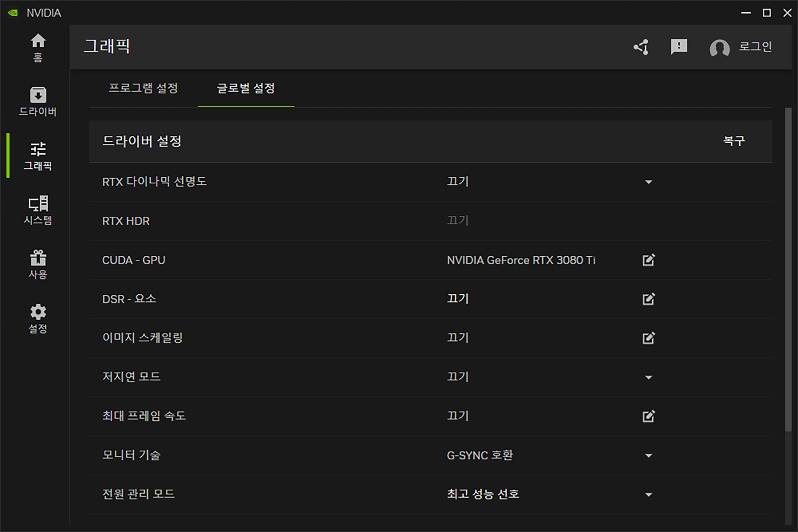Expand the low latency mode dropdown
Viewport: 798px width, 532px height.
[648, 377]
